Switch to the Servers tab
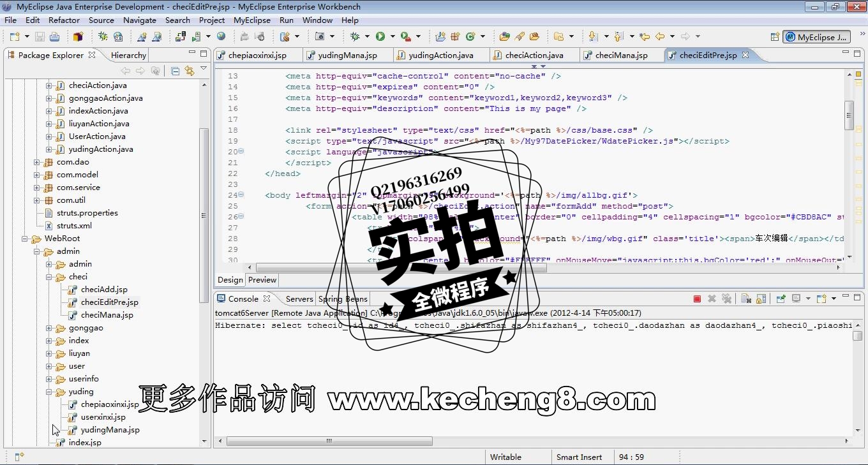The height and width of the screenshot is (465, 868). click(299, 299)
